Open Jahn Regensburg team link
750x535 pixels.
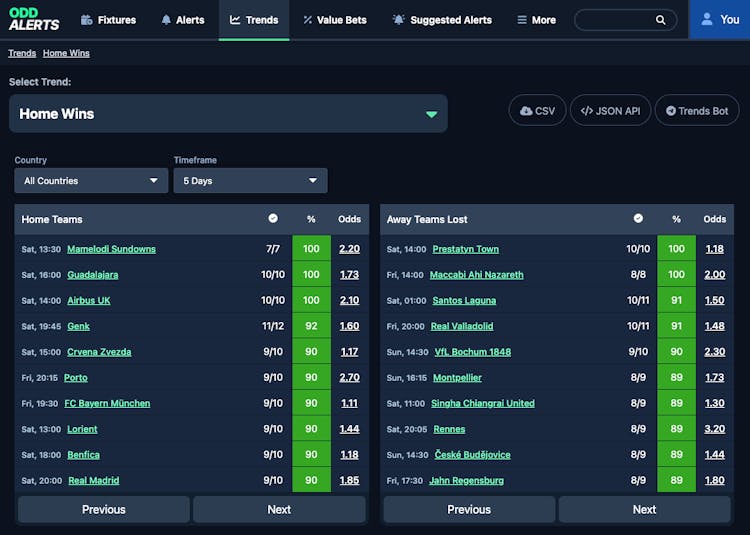(466, 481)
